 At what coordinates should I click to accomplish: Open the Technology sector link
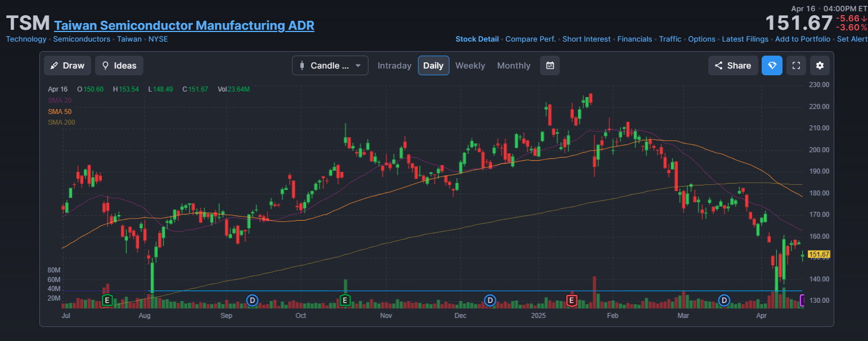coord(26,39)
